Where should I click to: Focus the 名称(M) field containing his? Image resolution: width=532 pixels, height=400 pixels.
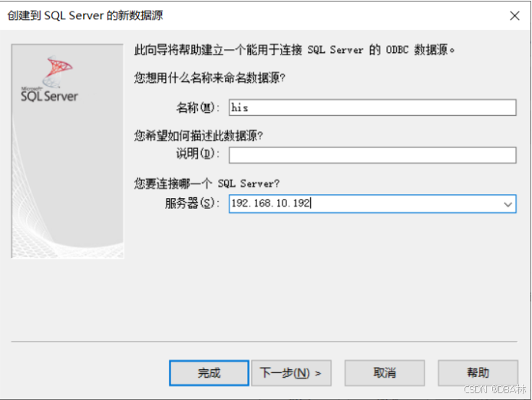[372, 107]
